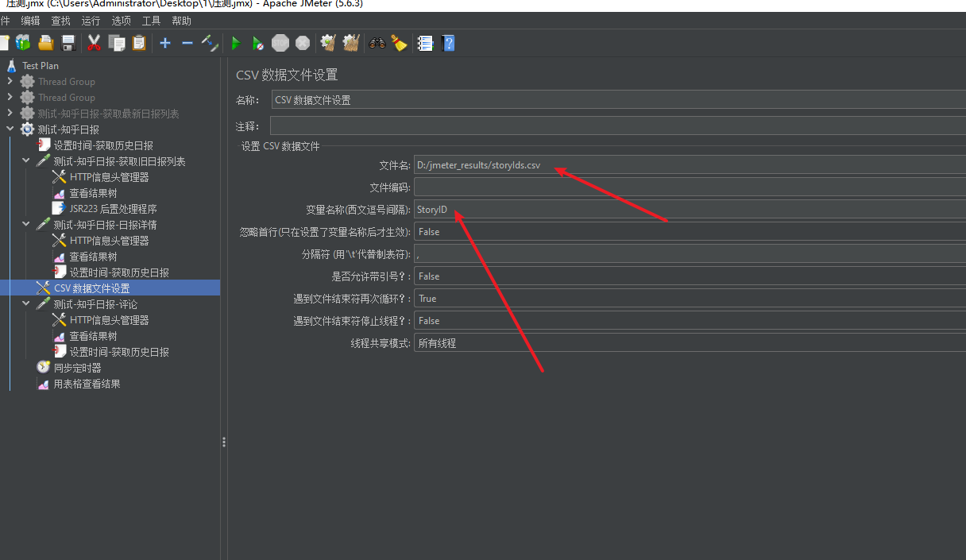Click the 名称 input field

click(618, 100)
